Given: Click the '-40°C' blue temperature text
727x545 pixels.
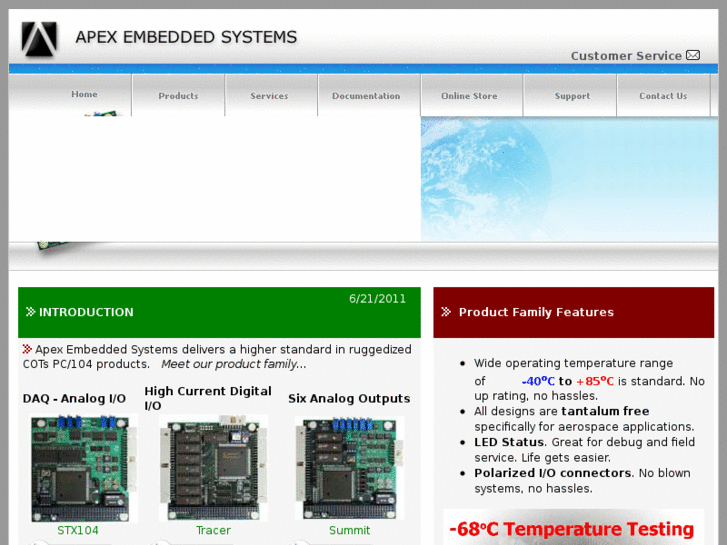Looking at the screenshot, I should [x=538, y=381].
